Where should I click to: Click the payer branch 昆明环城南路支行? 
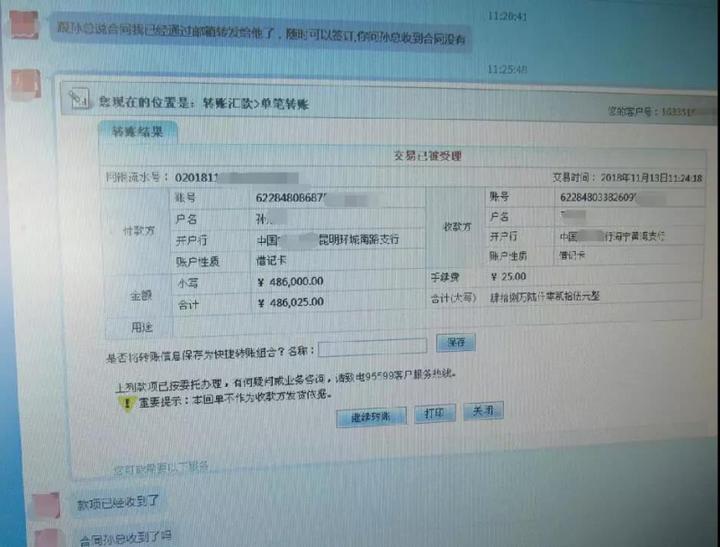coord(359,239)
